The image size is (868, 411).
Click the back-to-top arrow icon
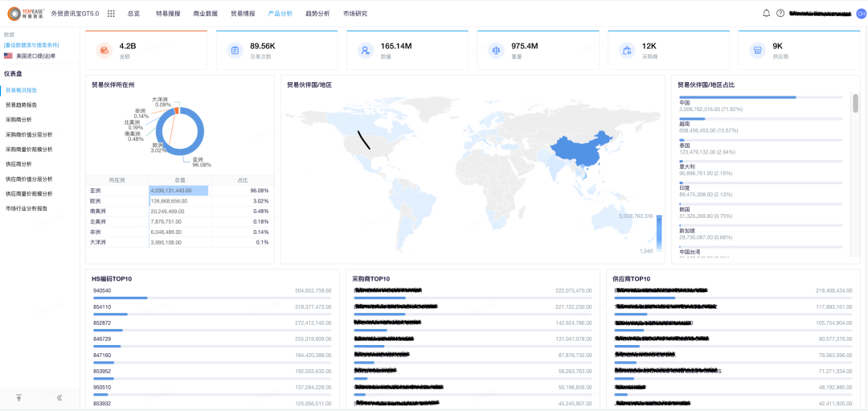tap(18, 397)
